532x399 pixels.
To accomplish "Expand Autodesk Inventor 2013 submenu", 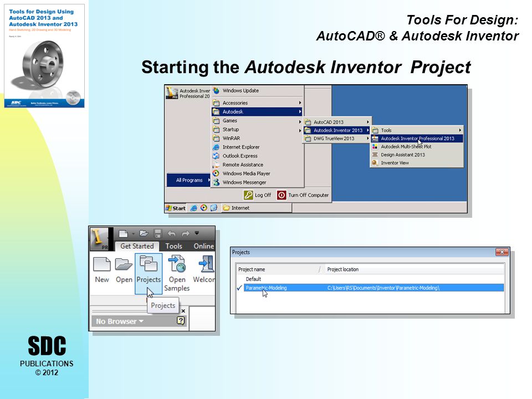I will coord(337,130).
